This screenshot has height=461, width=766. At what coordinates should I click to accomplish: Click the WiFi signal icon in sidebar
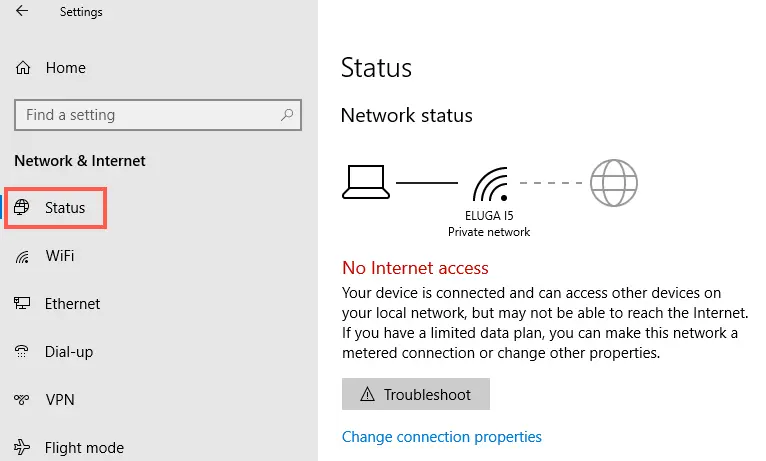pyautogui.click(x=22, y=256)
